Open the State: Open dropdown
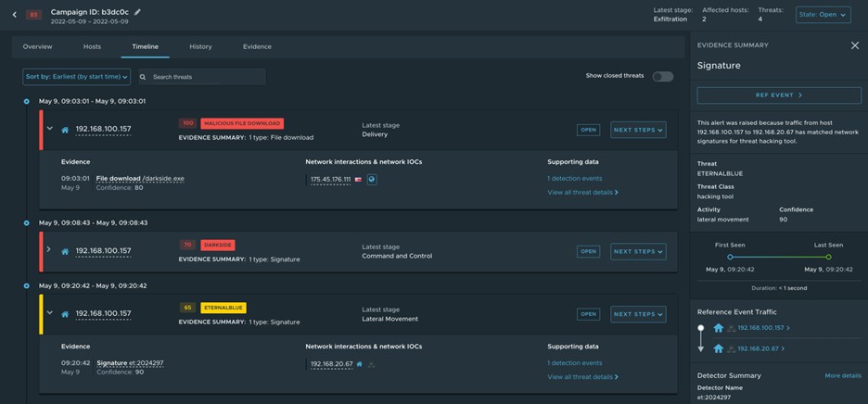 (823, 15)
